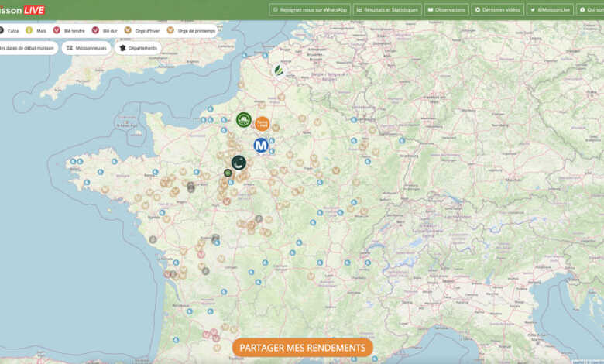Image resolution: width=604 pixels, height=364 pixels.
Task: Toggle the Blé dur crop filter
Action: point(105,30)
